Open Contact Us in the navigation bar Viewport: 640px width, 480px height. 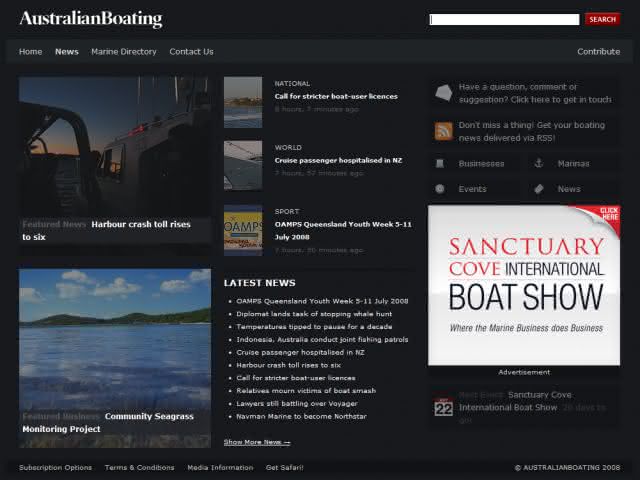[x=191, y=52]
